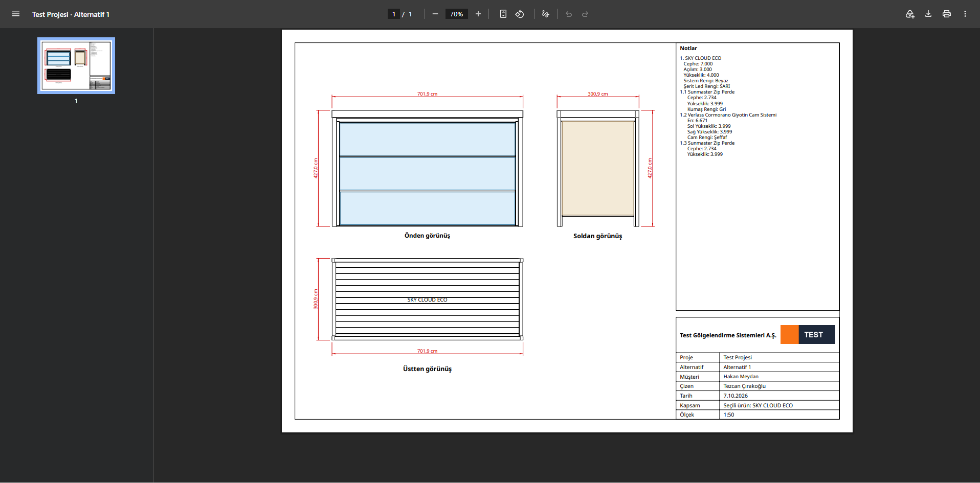Click the 'Kumaş Rengi: Gri' note line
The image size is (980, 483).
coord(706,109)
